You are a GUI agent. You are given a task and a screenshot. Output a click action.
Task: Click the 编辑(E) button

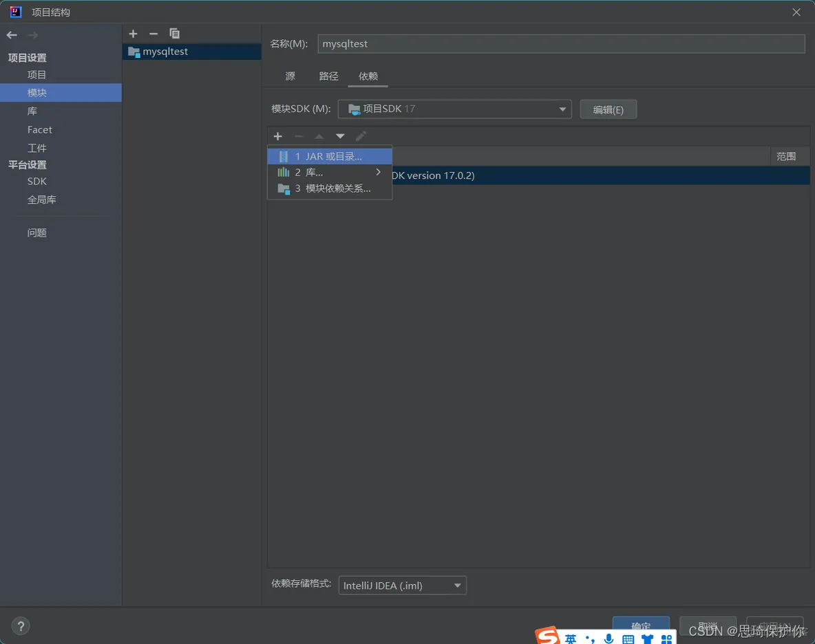[608, 109]
